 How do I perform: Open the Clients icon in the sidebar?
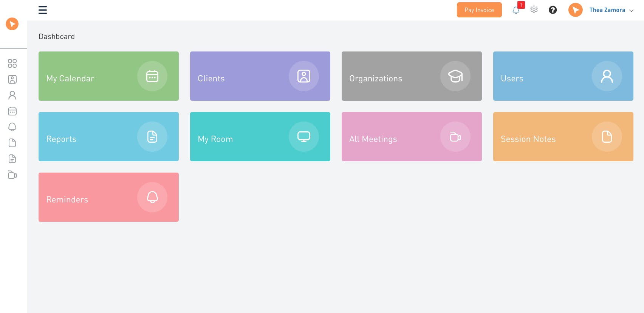12,79
